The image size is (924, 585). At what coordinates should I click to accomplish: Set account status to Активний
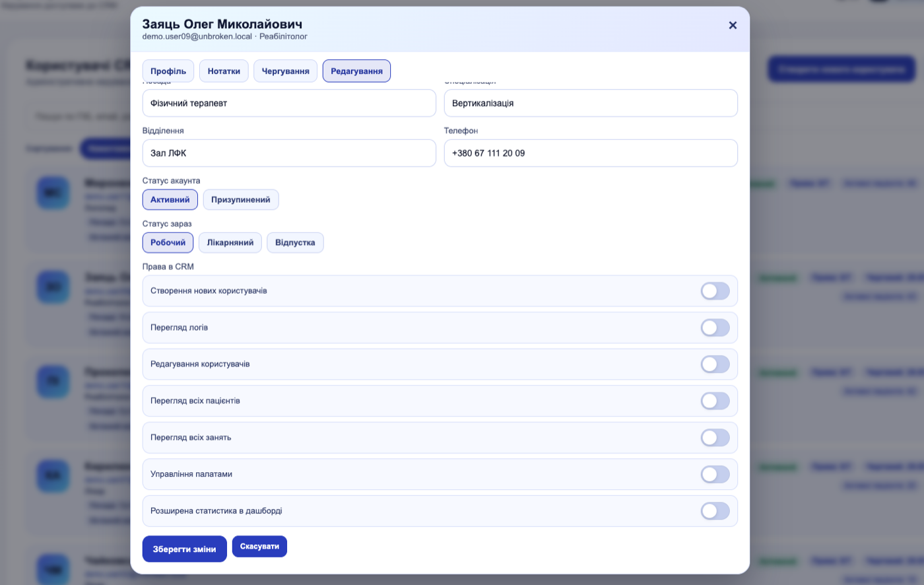170,200
